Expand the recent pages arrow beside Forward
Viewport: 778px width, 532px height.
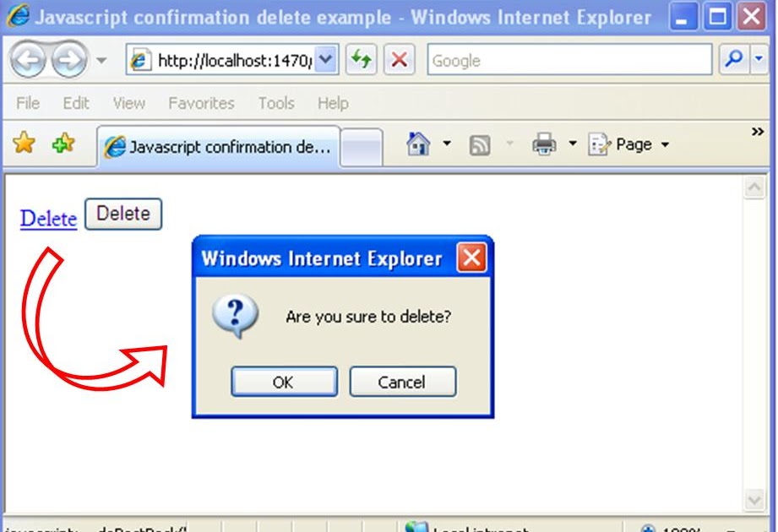[x=101, y=61]
